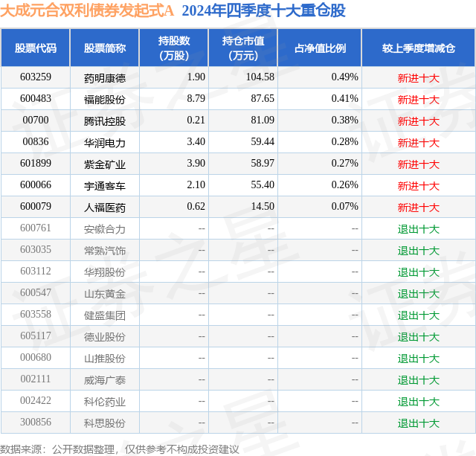Screen dimensions: 476x456
Task: Click the fund title 大成元合双利债券发起式A
Action: tap(87, 11)
